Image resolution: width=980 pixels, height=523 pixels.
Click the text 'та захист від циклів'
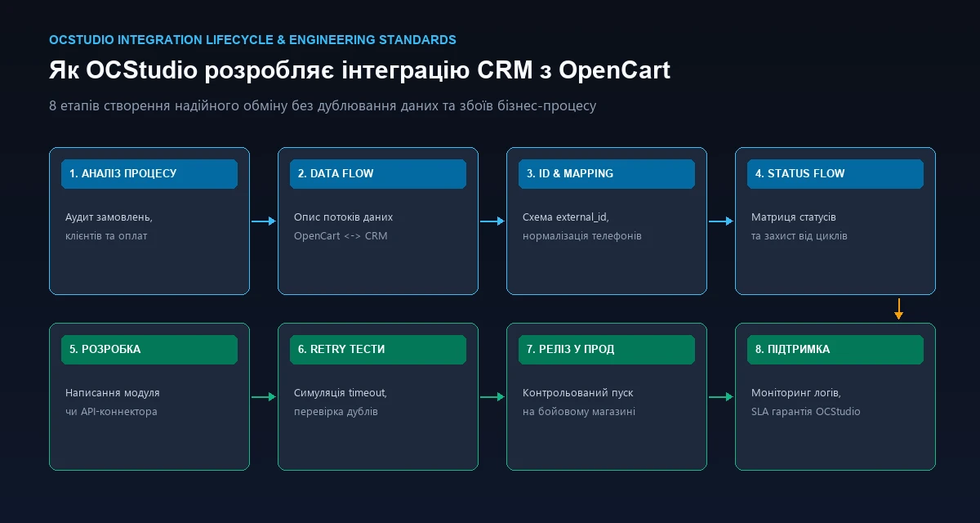point(800,236)
